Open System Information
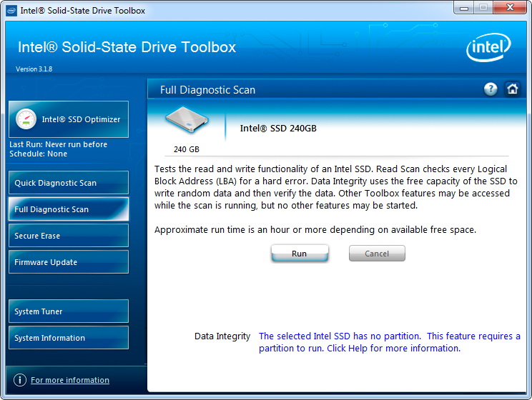The width and height of the screenshot is (532, 400). pos(69,338)
